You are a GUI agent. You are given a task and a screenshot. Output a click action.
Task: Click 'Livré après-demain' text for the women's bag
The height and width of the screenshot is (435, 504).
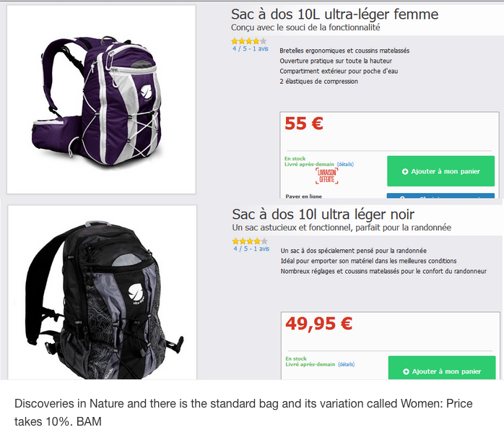[x=309, y=164]
